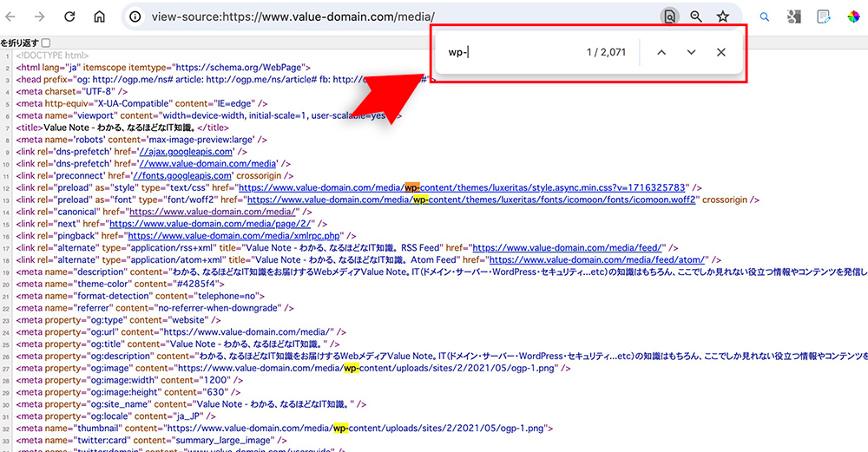This screenshot has height=452, width=868.
Task: Click the highlighted wp- on line 13
Action: click(421, 200)
